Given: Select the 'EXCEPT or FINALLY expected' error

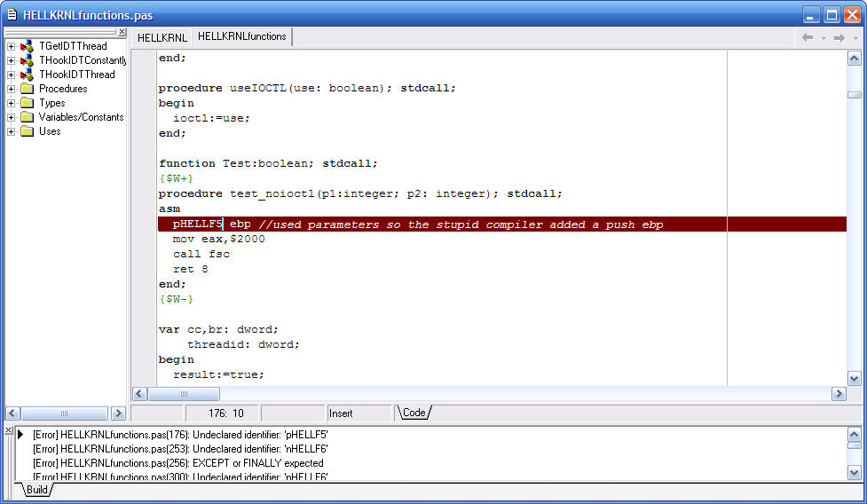Looking at the screenshot, I should (178, 463).
